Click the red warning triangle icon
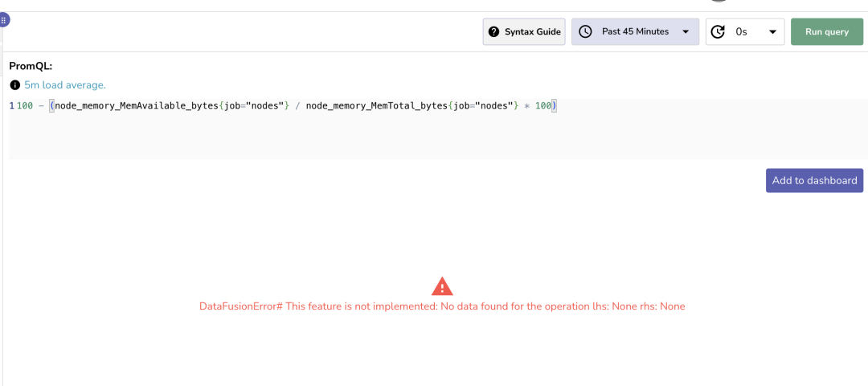868x386 pixels. (442, 285)
